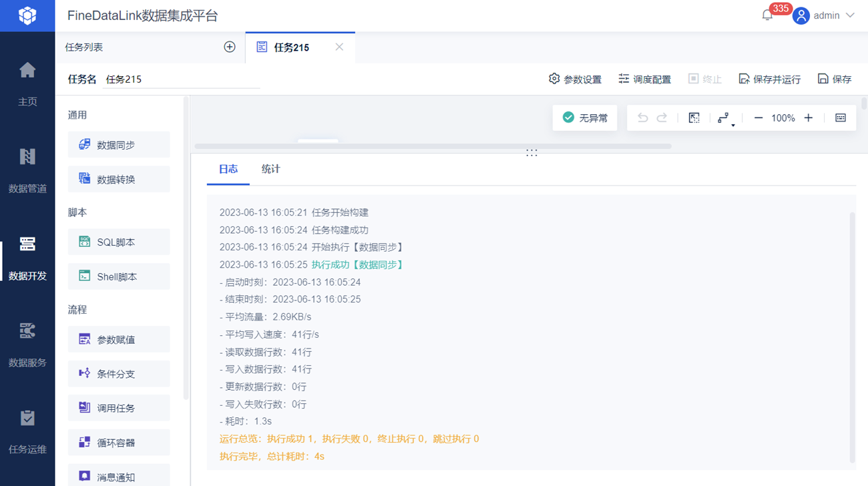Screen dimensions: 868x486
Task: Click the 任务名 input field
Action: click(182, 79)
